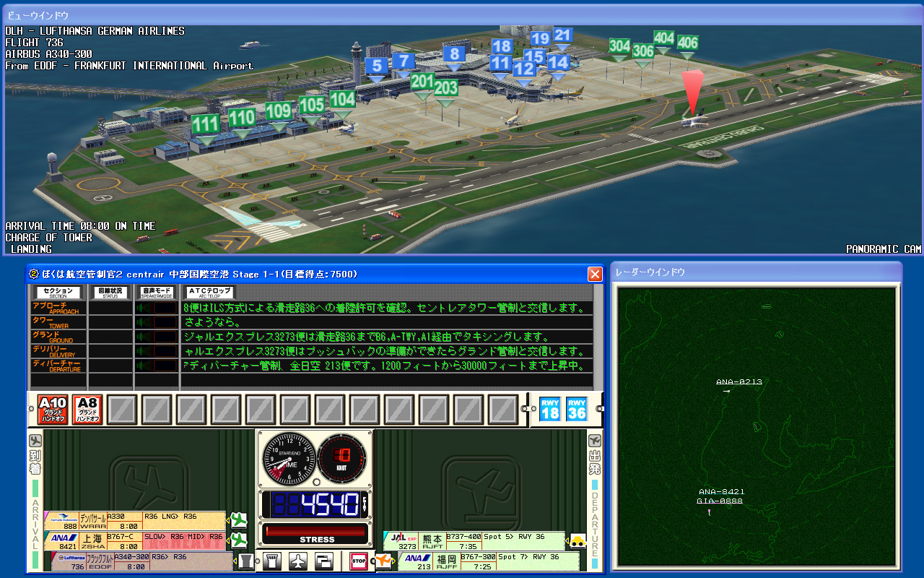924x578 pixels.
Task: Click spot marker 104 in the view window
Action: pos(343,100)
